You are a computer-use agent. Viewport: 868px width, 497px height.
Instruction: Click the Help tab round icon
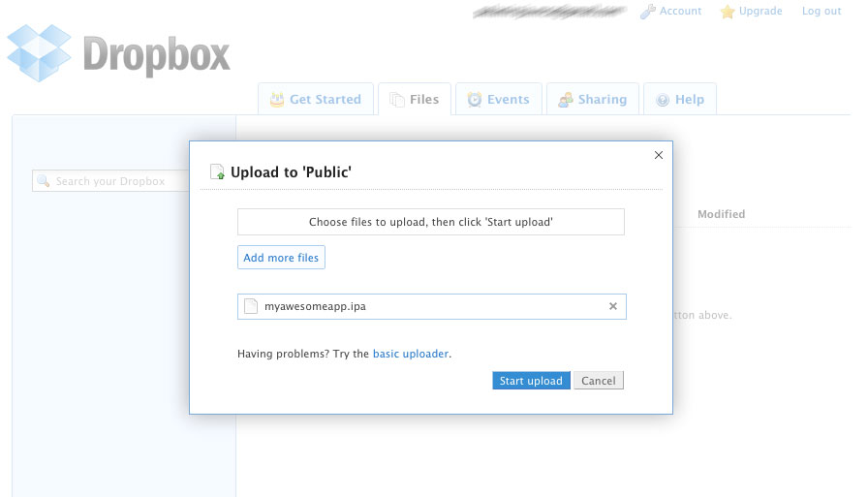[663, 100]
